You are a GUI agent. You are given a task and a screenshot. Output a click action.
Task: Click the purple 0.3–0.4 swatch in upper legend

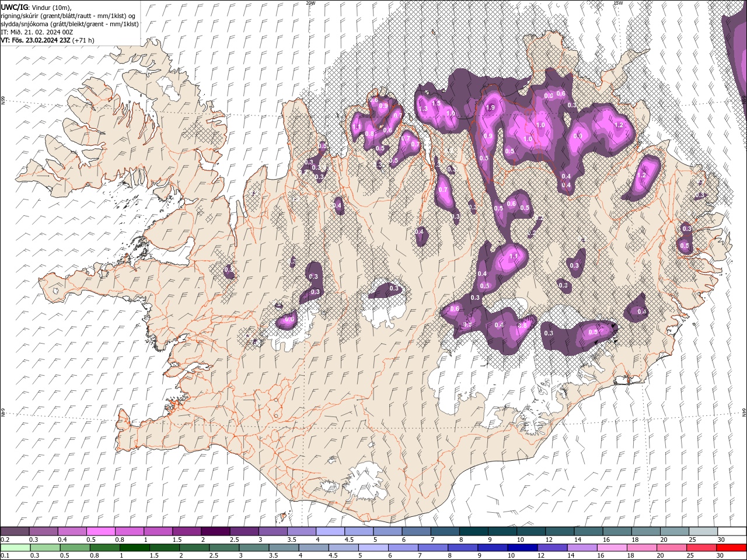point(44,531)
